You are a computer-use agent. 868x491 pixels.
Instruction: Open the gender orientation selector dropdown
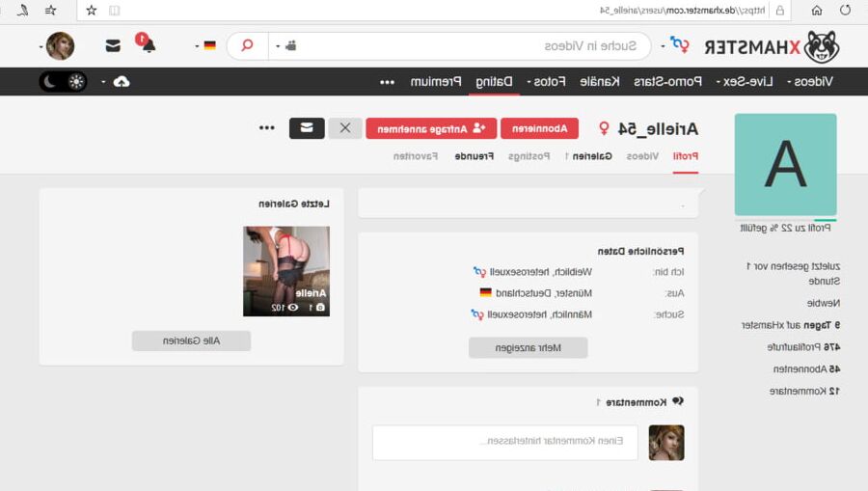675,45
